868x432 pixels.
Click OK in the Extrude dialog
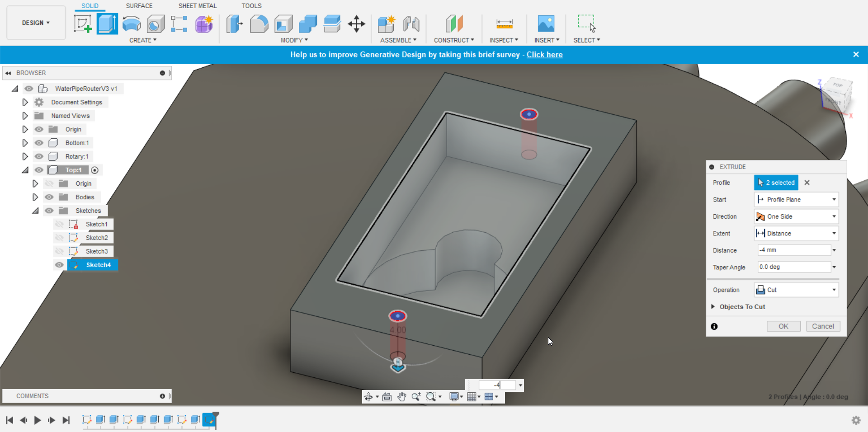pos(783,326)
